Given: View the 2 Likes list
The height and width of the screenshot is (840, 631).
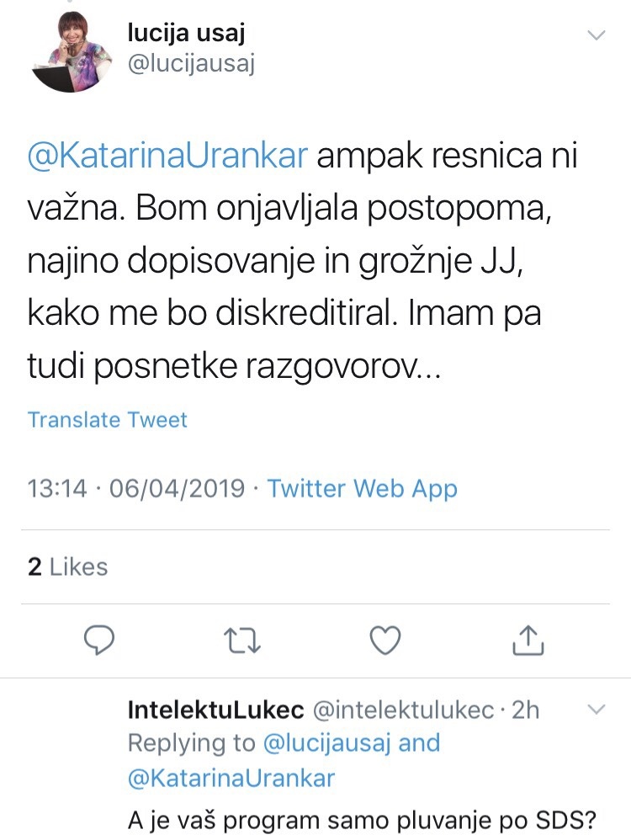Looking at the screenshot, I should [67, 566].
